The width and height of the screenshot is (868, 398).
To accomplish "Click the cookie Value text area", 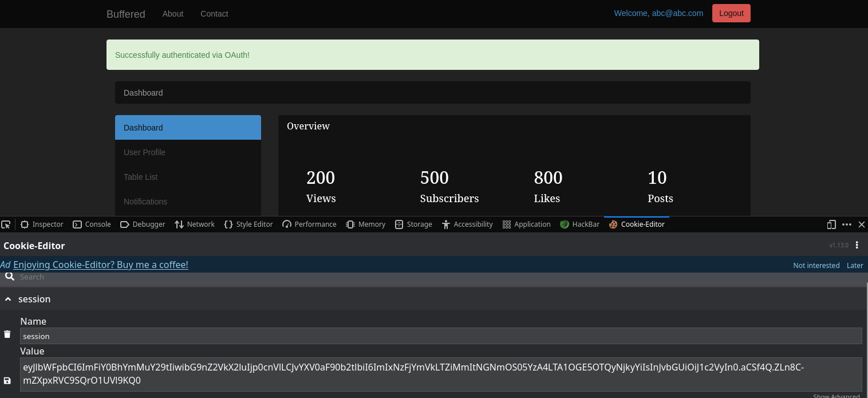I will (x=440, y=374).
